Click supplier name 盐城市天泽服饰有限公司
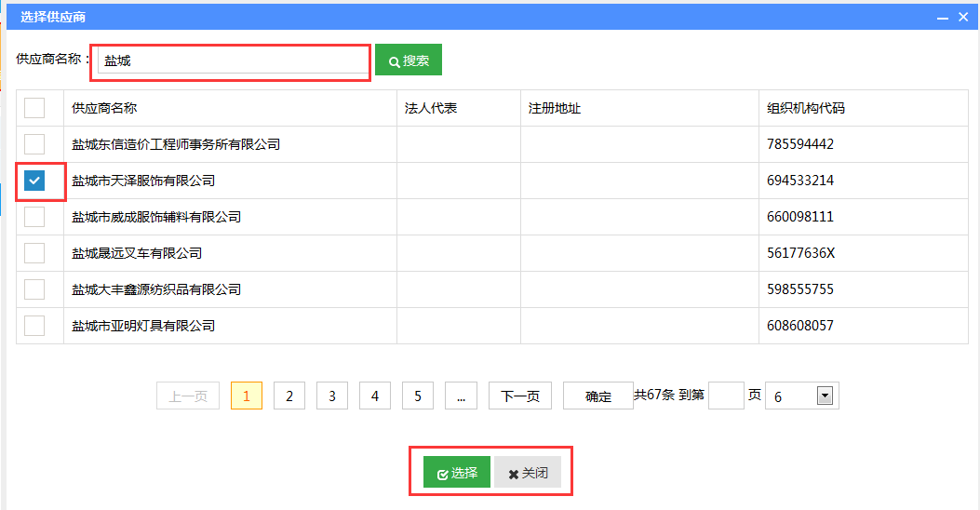 143,181
